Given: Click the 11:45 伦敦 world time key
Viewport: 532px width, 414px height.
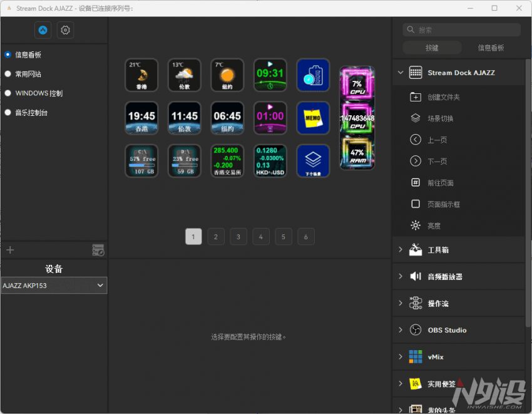Looking at the screenshot, I should coord(184,118).
